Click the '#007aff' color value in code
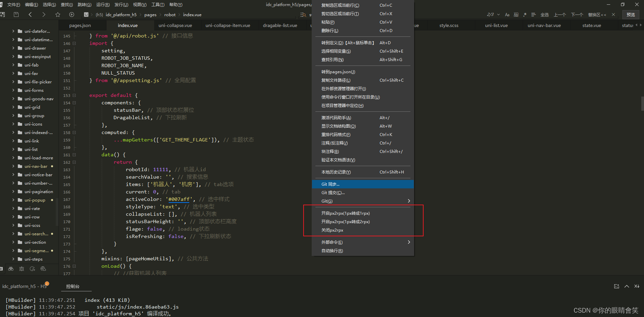644x317 pixels. click(x=179, y=199)
